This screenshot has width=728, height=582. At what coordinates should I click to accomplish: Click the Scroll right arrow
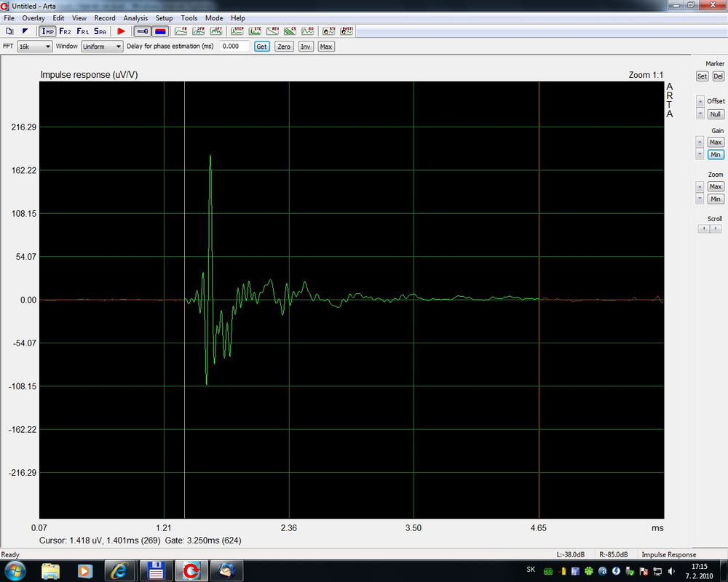tap(716, 228)
